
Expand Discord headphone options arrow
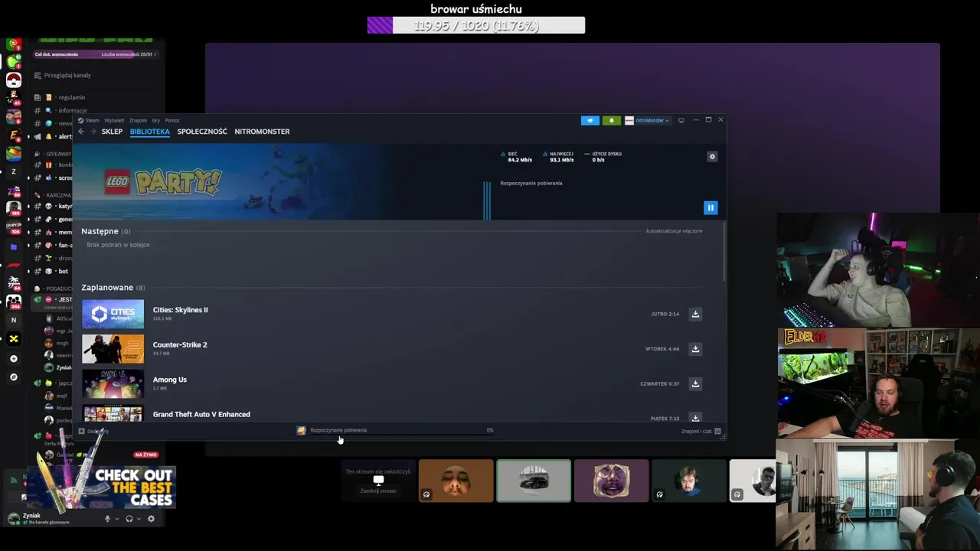point(139,519)
